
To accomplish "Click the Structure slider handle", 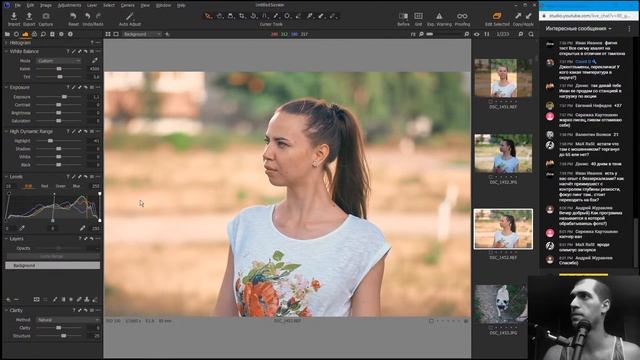I will click(x=64, y=336).
